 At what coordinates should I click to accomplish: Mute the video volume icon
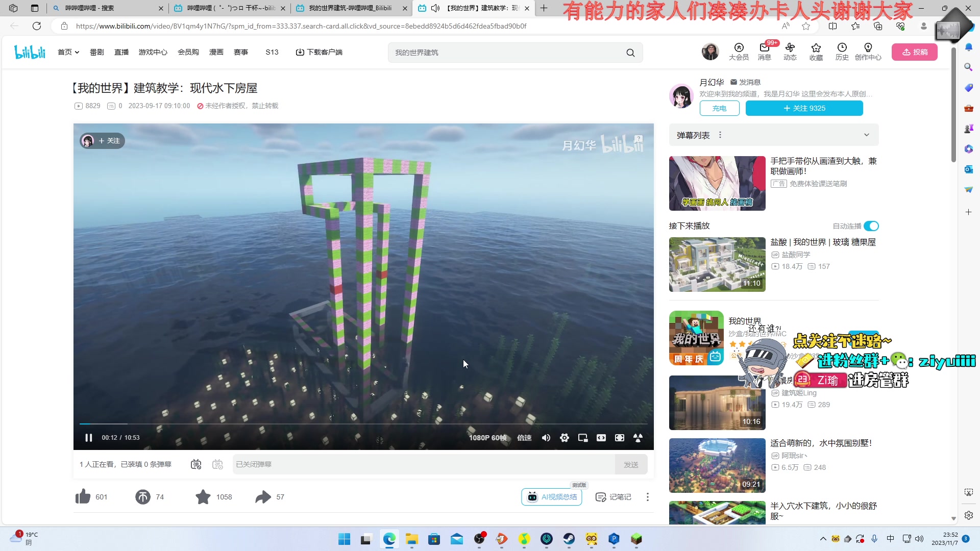pyautogui.click(x=546, y=438)
